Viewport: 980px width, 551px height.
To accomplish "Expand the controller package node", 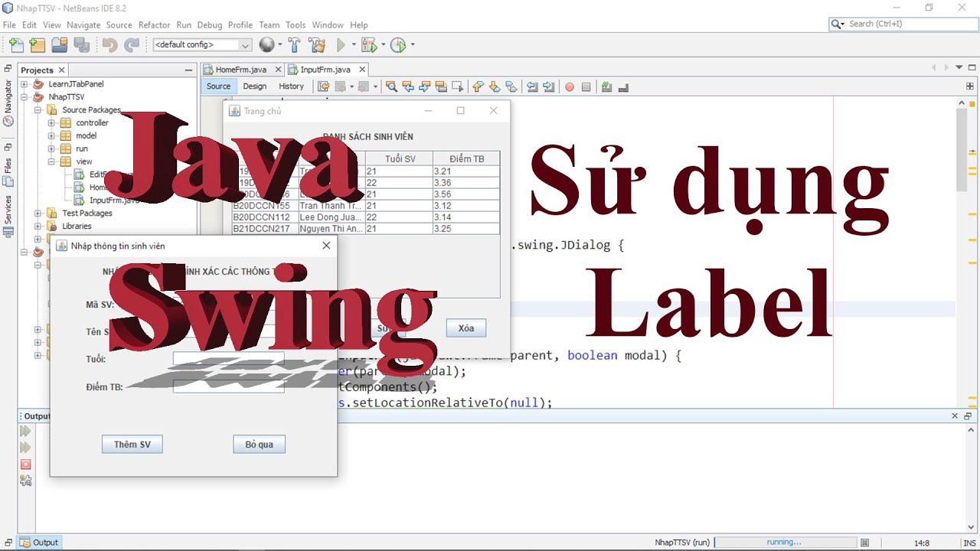I will pyautogui.click(x=52, y=123).
